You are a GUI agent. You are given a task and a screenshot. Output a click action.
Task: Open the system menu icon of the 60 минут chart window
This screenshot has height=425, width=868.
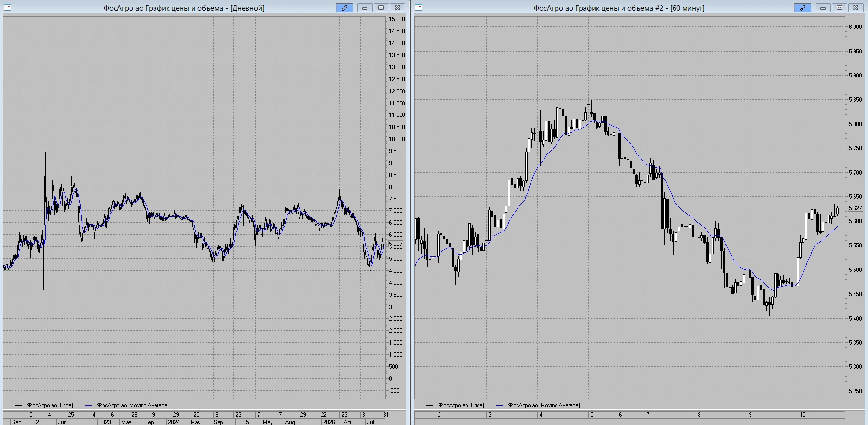[x=418, y=8]
